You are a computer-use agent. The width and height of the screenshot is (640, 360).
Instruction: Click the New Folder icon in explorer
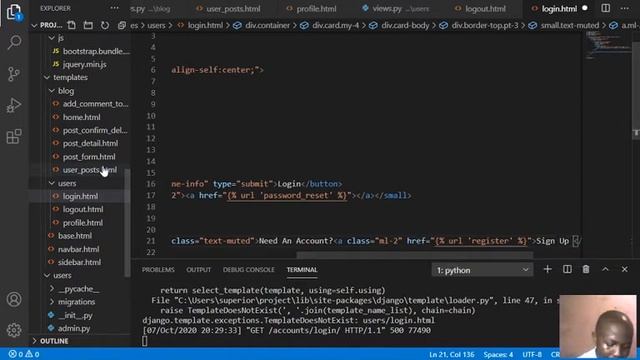88,25
